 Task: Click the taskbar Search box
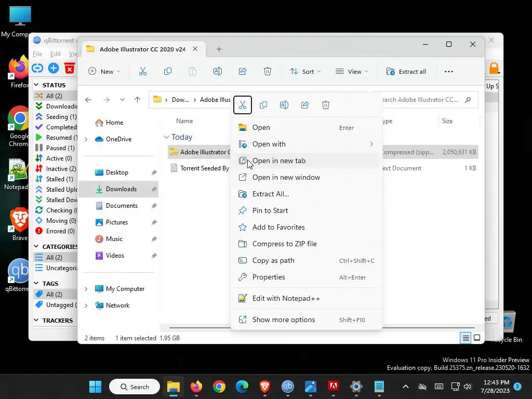(135, 387)
